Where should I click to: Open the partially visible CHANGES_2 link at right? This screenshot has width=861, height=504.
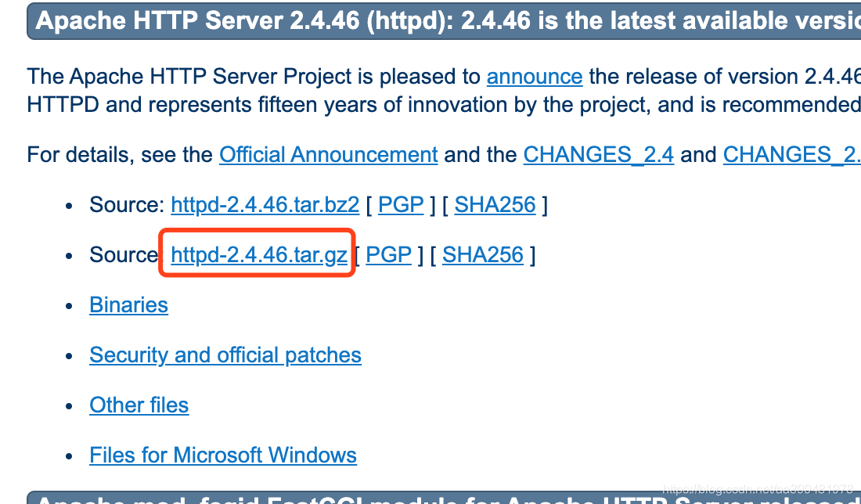(792, 155)
